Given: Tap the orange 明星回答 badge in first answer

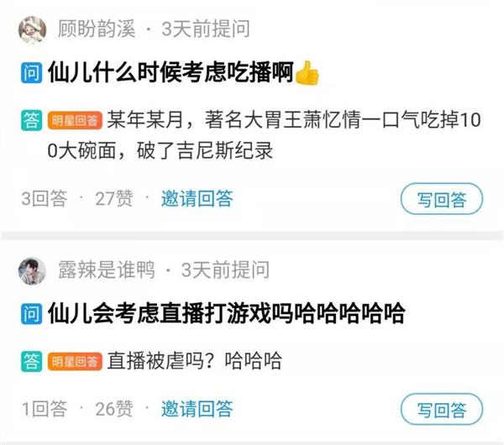Looking at the screenshot, I should point(75,121).
